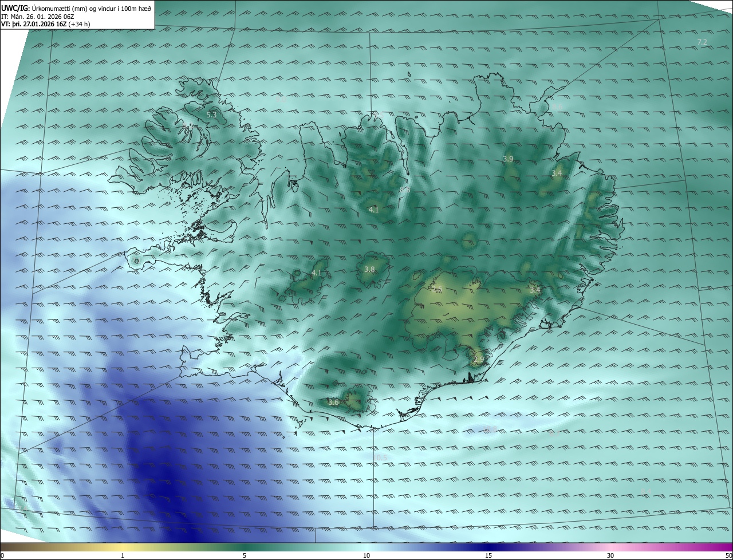Click the 1 tick label on the color scale
Screen dimensions: 733x560
pos(123,555)
